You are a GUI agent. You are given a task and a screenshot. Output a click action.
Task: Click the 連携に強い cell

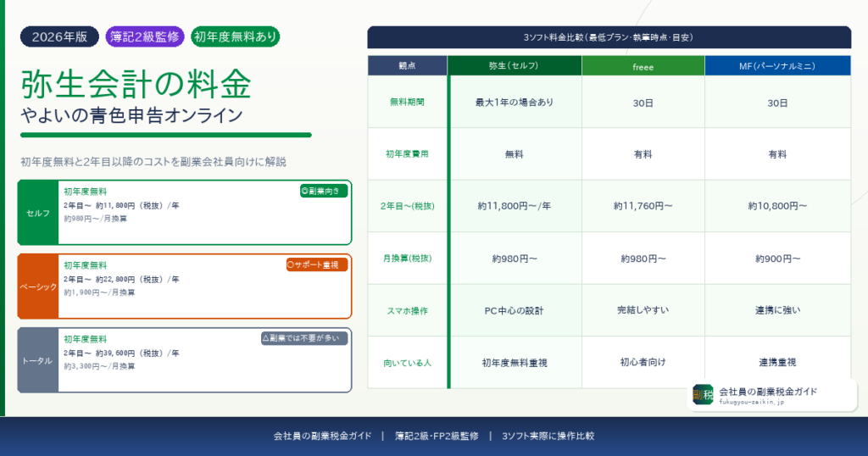[778, 310]
